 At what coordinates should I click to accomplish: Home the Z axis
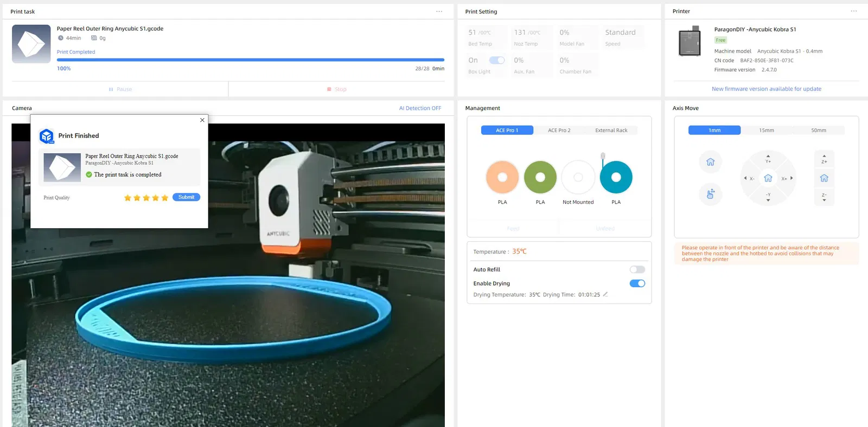point(824,178)
